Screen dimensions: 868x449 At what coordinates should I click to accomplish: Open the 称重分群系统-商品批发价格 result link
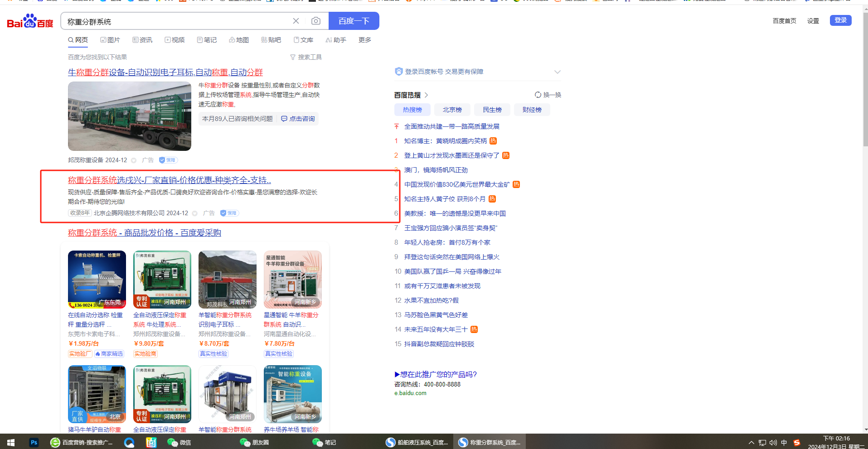point(144,232)
